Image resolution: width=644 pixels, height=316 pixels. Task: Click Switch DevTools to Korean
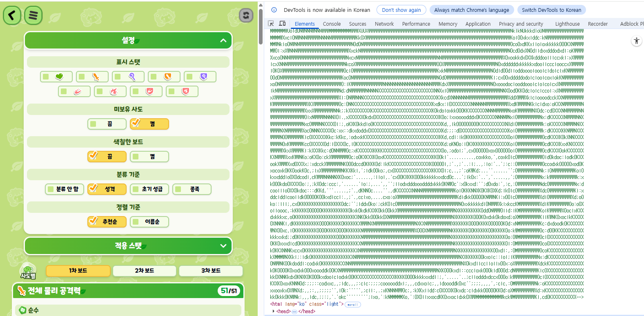tap(551, 10)
